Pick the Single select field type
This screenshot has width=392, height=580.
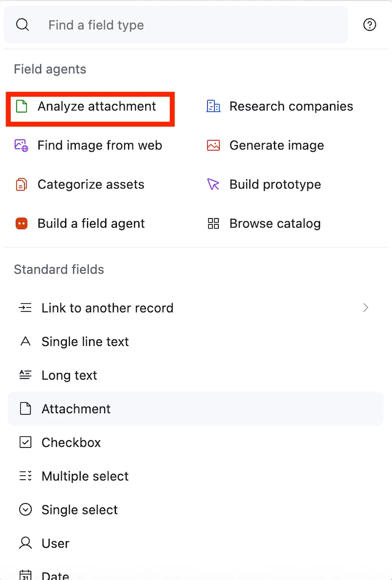(80, 510)
